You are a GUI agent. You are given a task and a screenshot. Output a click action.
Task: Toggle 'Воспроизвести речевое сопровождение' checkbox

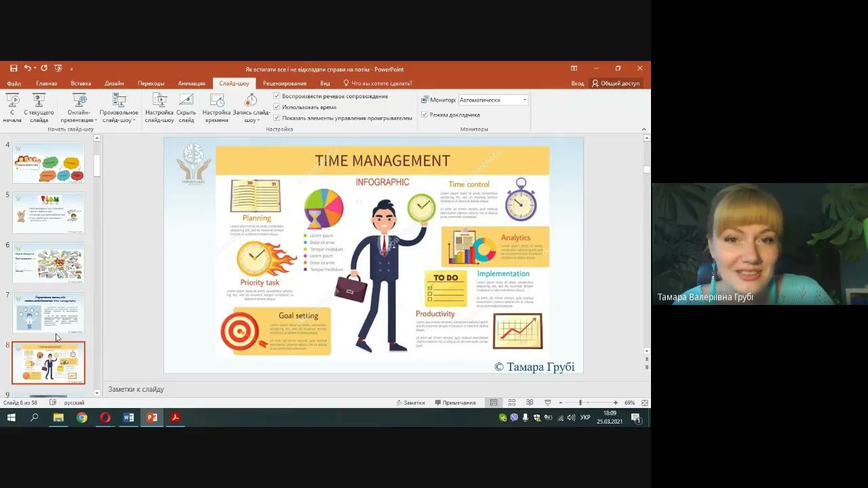click(x=277, y=96)
